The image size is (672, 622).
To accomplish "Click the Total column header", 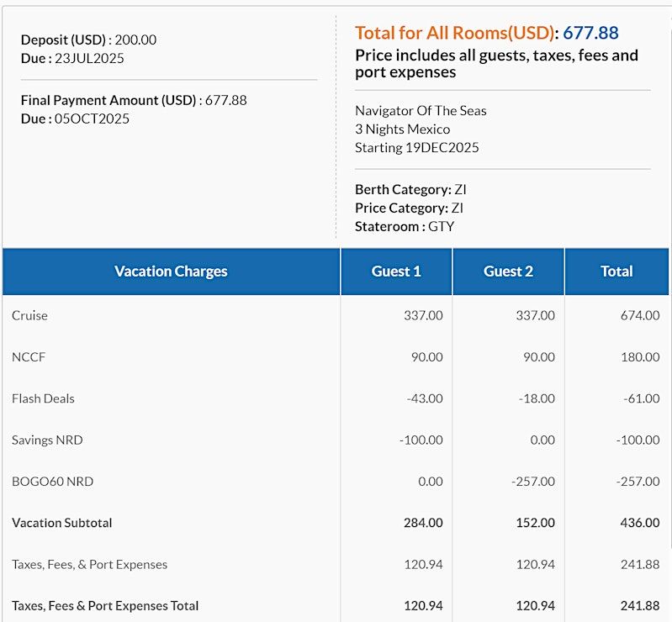I will point(616,271).
